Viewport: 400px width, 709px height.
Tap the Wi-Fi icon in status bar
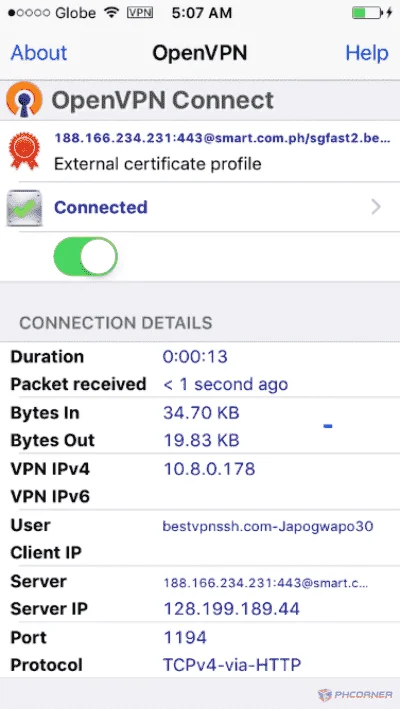tap(112, 13)
